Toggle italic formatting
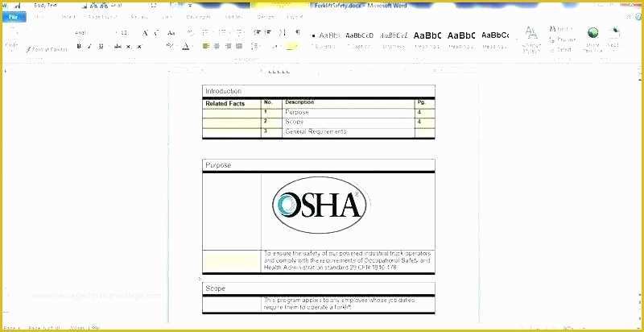The width and height of the screenshot is (644, 332). [89, 47]
